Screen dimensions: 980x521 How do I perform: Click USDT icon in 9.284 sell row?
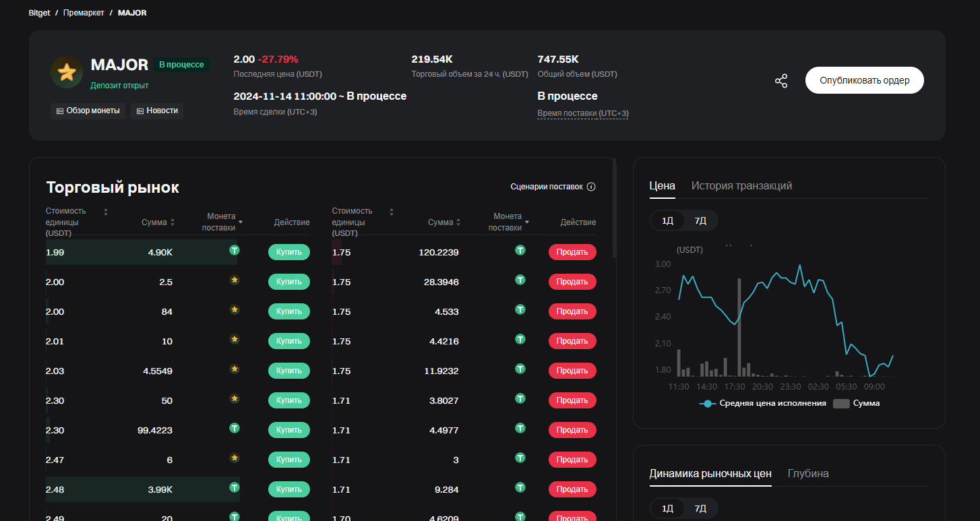coord(520,487)
